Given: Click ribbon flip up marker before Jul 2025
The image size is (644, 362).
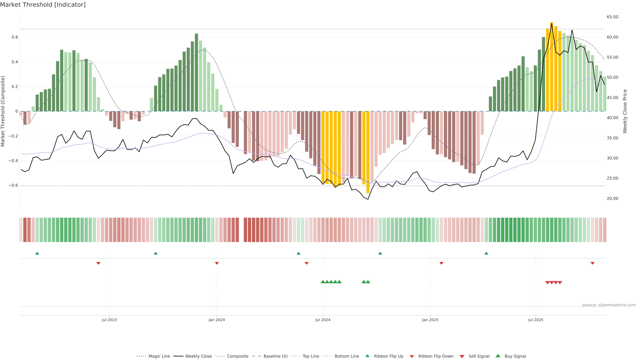Looking at the screenshot, I should pos(486,253).
